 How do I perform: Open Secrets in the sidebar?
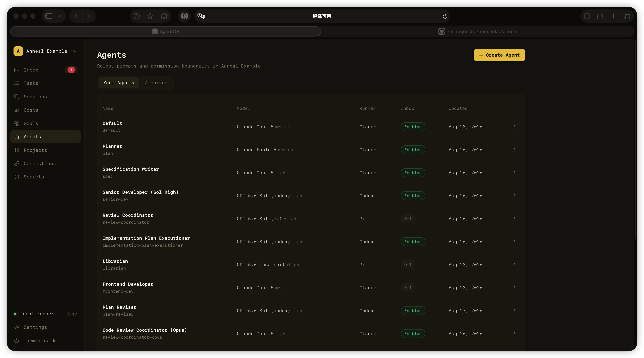pyautogui.click(x=45, y=177)
